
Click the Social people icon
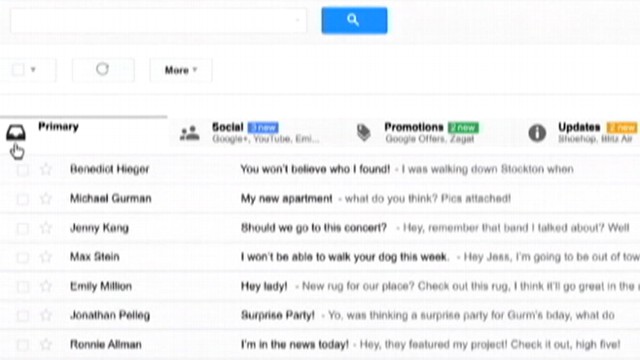[x=190, y=133]
